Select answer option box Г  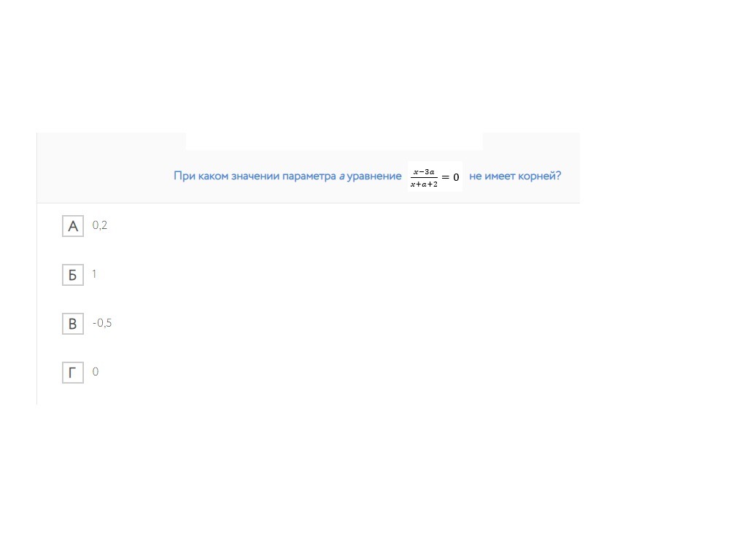[73, 373]
